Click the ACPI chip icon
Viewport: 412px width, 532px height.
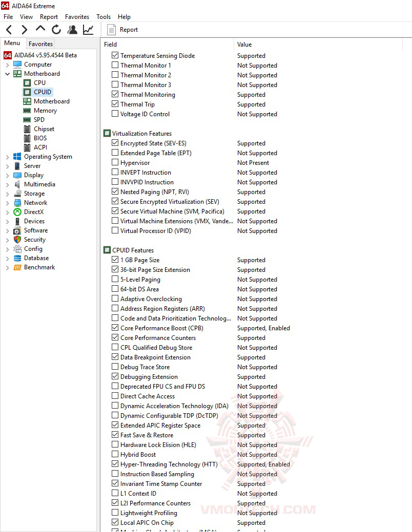pos(27,147)
